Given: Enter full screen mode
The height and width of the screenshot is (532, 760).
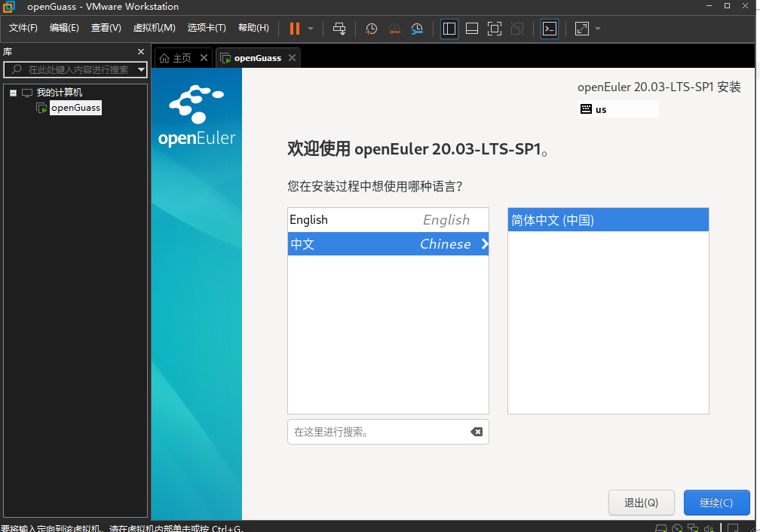Looking at the screenshot, I should click(x=495, y=29).
